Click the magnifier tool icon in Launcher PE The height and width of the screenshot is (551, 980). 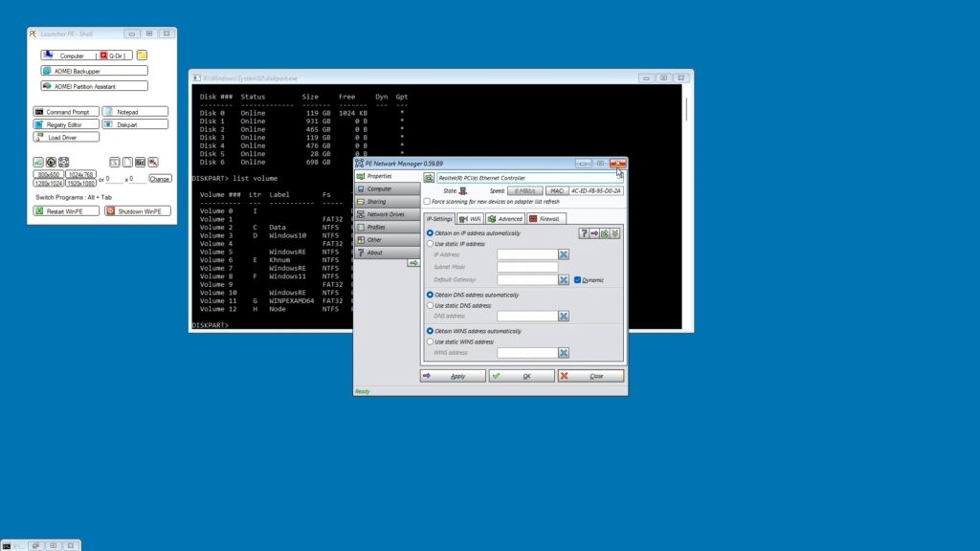152,163
